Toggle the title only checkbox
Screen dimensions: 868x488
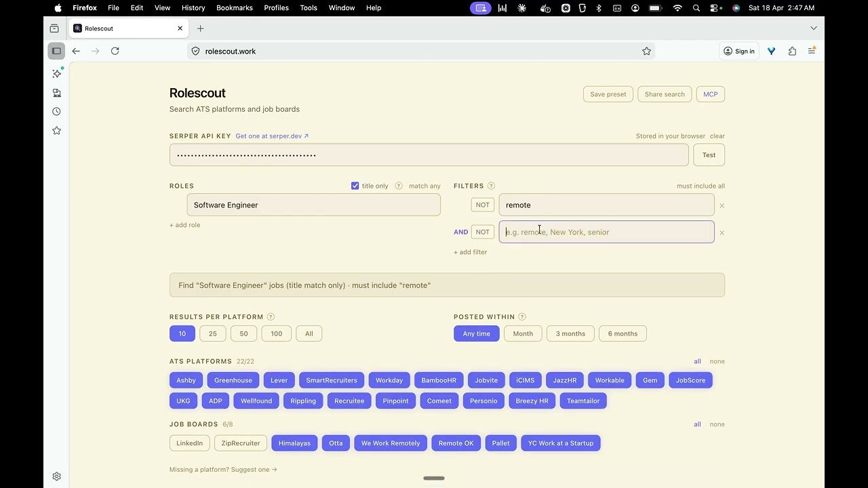tap(355, 186)
